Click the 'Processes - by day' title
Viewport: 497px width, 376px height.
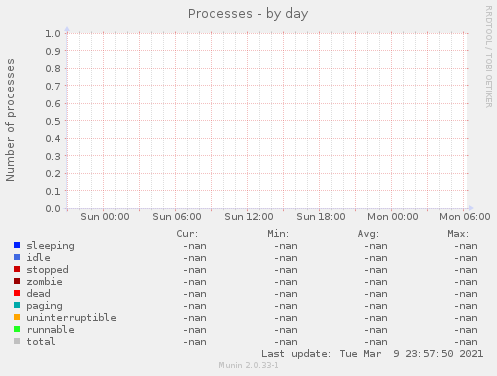tap(248, 14)
